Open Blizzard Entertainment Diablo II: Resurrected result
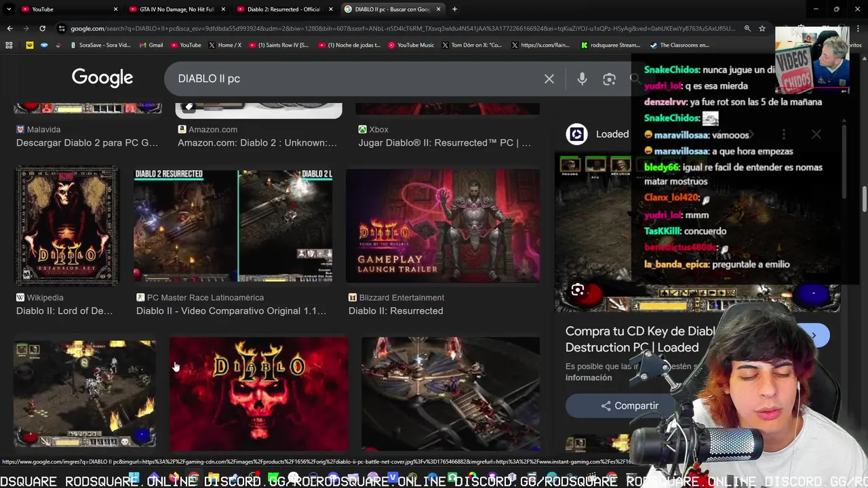The height and width of the screenshot is (488, 868). point(396,304)
